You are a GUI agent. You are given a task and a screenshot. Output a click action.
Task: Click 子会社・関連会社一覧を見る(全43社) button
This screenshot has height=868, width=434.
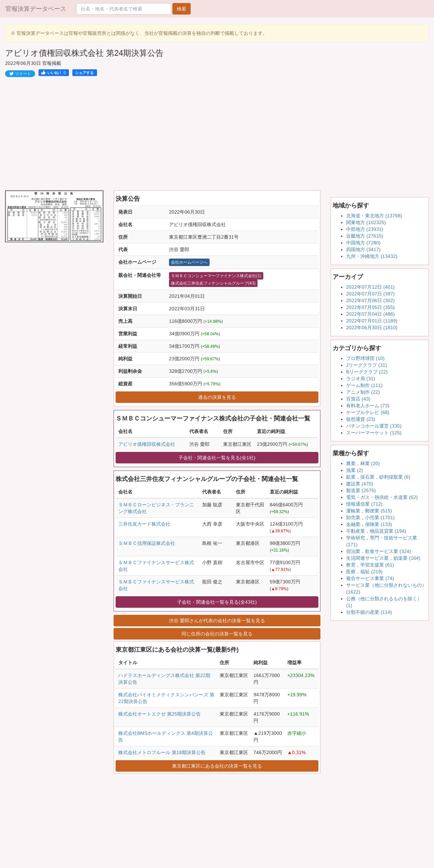pyautogui.click(x=217, y=602)
